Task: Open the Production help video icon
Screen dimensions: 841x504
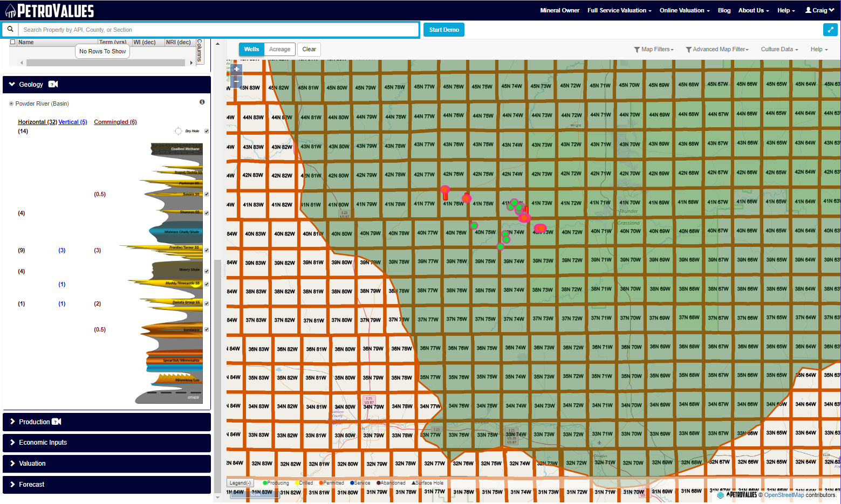Action: point(57,422)
